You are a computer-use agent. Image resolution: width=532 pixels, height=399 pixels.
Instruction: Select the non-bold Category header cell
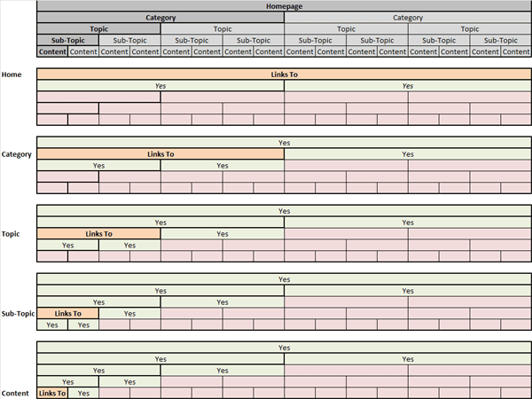408,18
